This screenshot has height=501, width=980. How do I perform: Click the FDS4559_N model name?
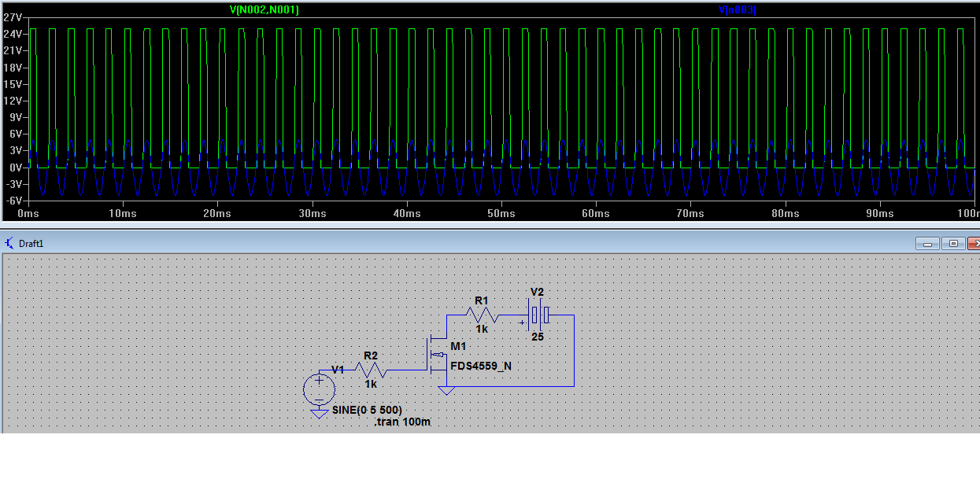pos(481,365)
